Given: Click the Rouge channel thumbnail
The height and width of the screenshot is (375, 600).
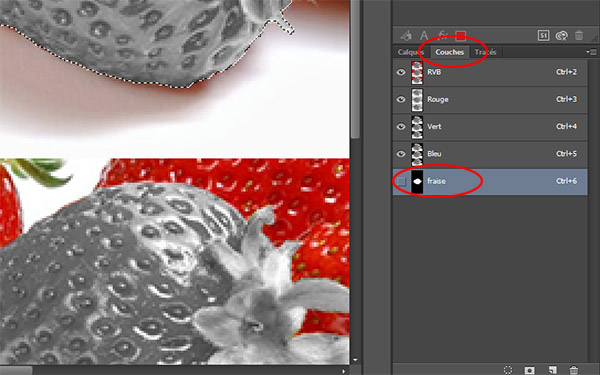Looking at the screenshot, I should click(417, 99).
